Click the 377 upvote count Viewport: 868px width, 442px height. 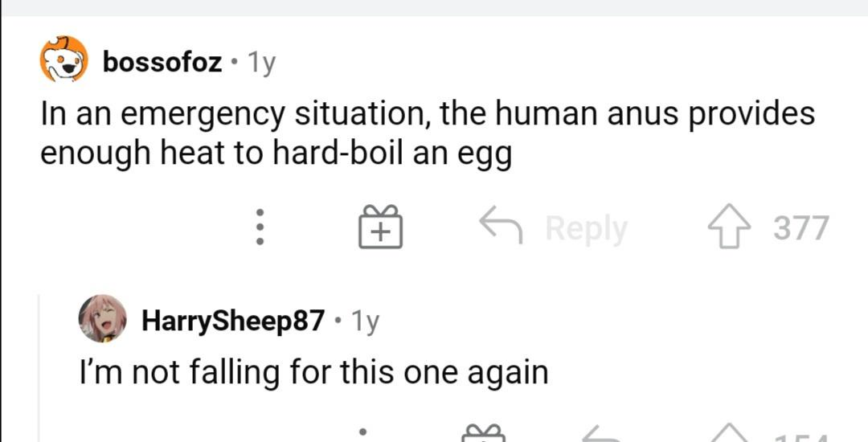click(x=801, y=227)
